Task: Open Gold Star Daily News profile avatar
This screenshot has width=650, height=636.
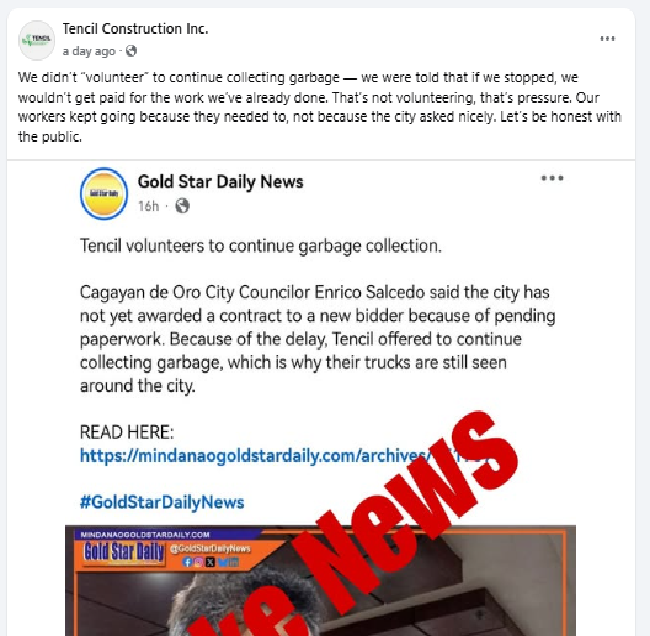Action: (x=104, y=193)
